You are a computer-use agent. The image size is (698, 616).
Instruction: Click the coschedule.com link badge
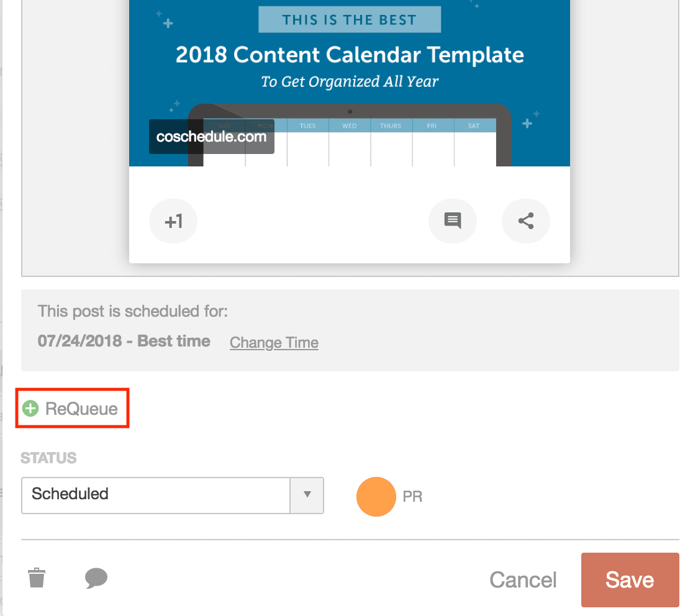click(211, 137)
